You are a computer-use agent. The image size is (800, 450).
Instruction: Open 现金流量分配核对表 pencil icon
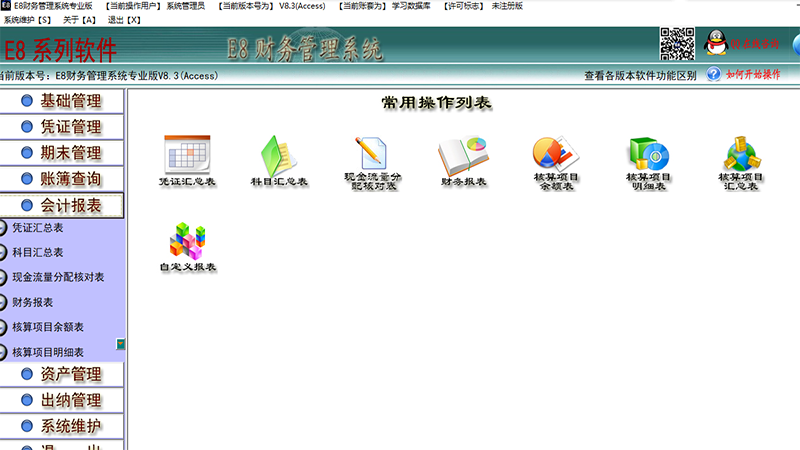click(x=371, y=153)
